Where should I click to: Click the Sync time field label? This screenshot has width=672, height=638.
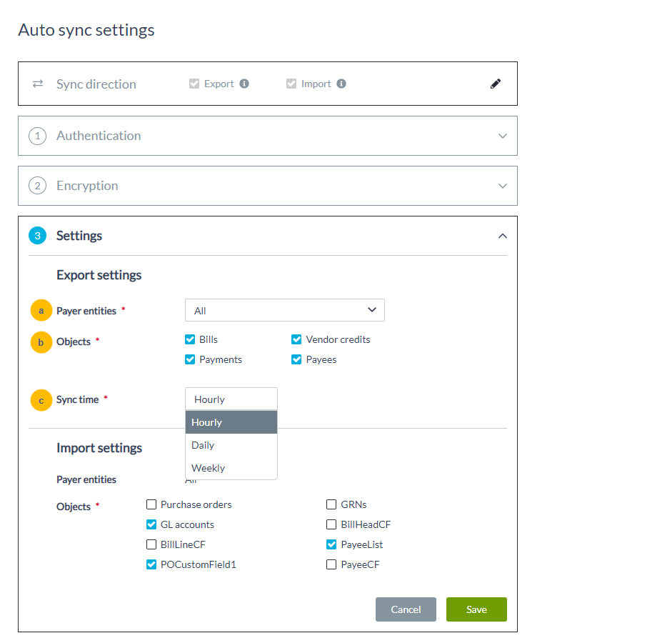coord(78,399)
